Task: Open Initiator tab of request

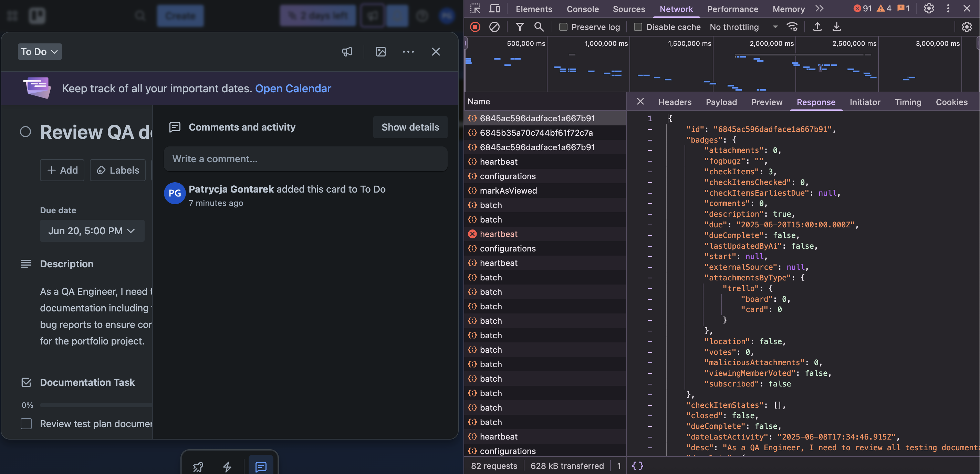Action: pyautogui.click(x=865, y=102)
